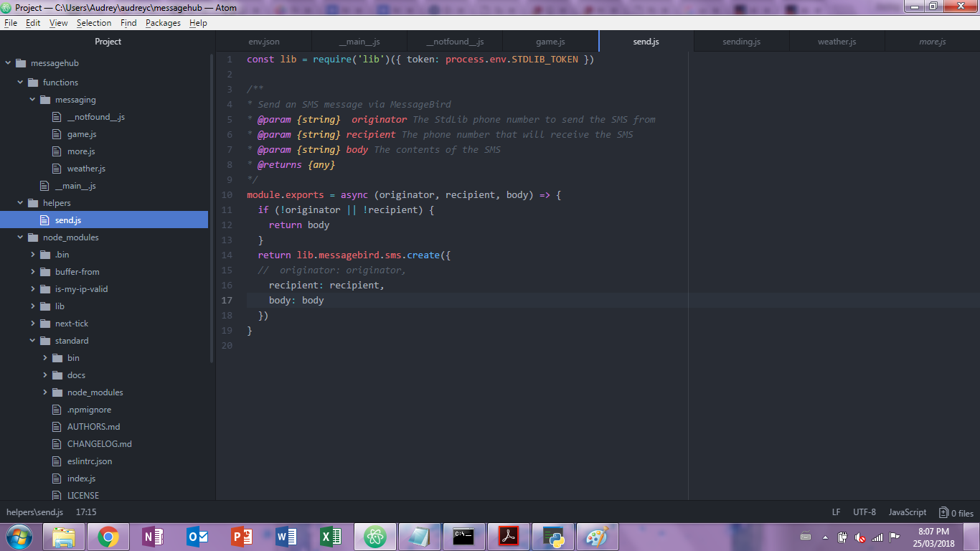Click the helpers folder icon
The height and width of the screenshot is (551, 980).
tap(33, 203)
